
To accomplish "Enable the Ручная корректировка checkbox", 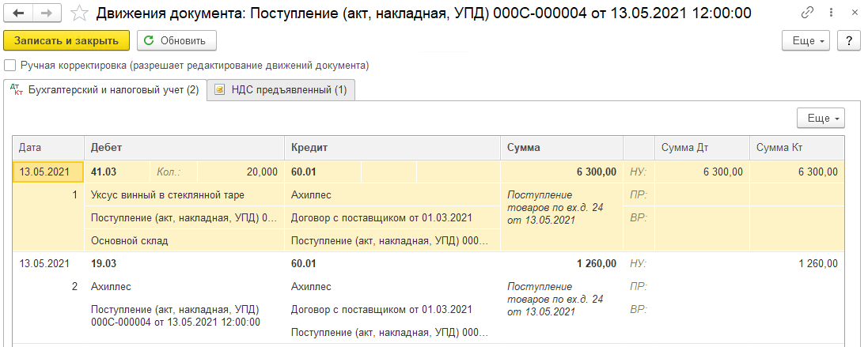I will tap(9, 66).
